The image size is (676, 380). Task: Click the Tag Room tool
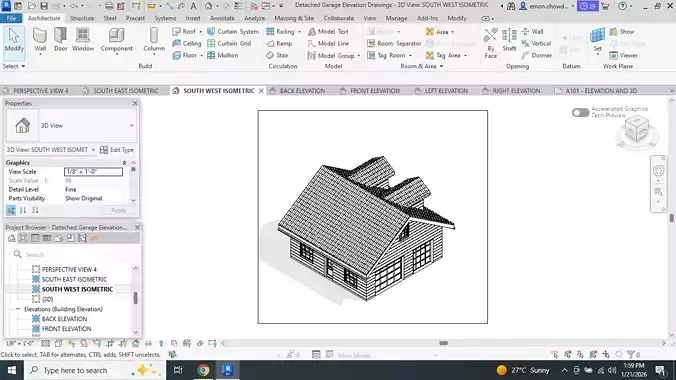tap(386, 55)
